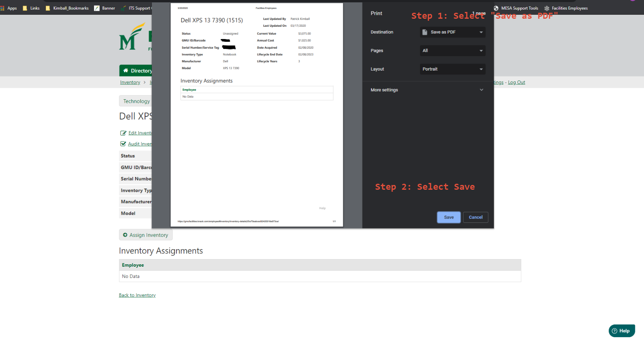Click the Inventory Assignments heading on the page
Image resolution: width=644 pixels, height=344 pixels.
pos(161,251)
